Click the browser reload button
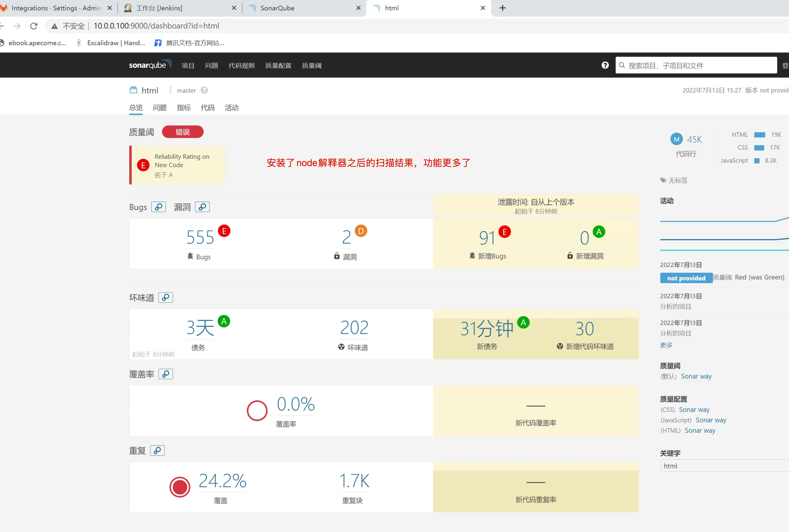 click(x=34, y=26)
